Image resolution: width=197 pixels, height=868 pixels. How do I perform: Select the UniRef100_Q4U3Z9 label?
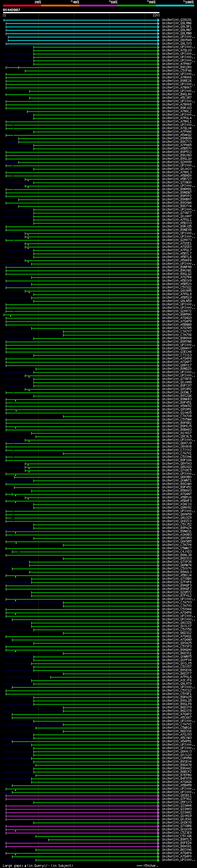click(x=176, y=518)
